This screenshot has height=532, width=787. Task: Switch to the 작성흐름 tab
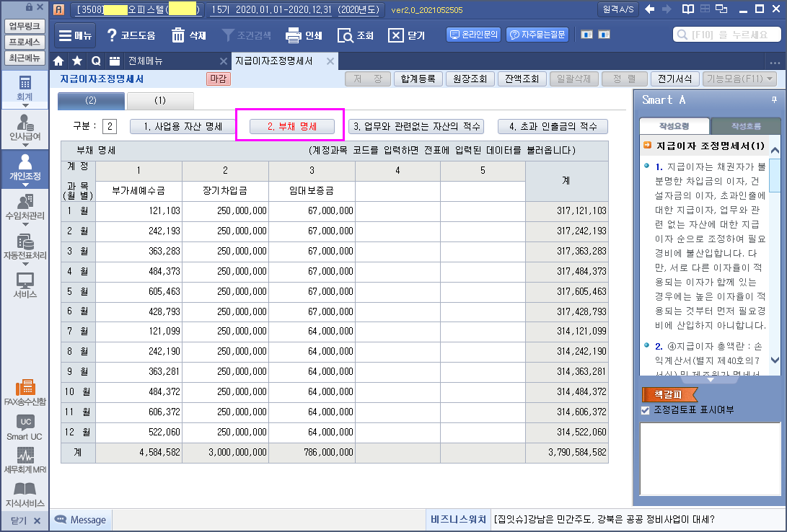point(745,126)
